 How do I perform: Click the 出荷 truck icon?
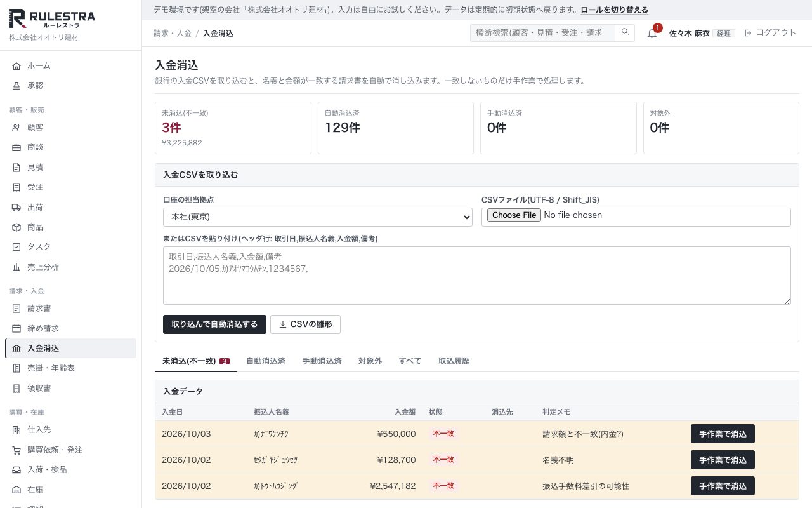pos(16,208)
